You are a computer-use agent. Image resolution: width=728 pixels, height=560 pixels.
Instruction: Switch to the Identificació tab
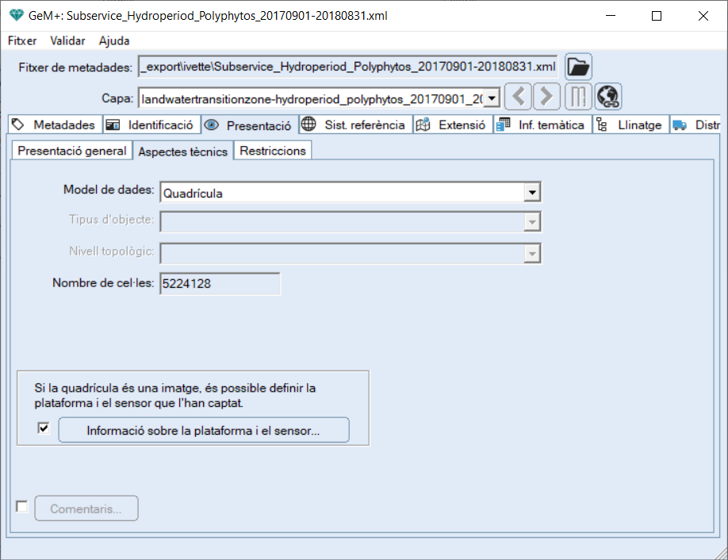(151, 125)
